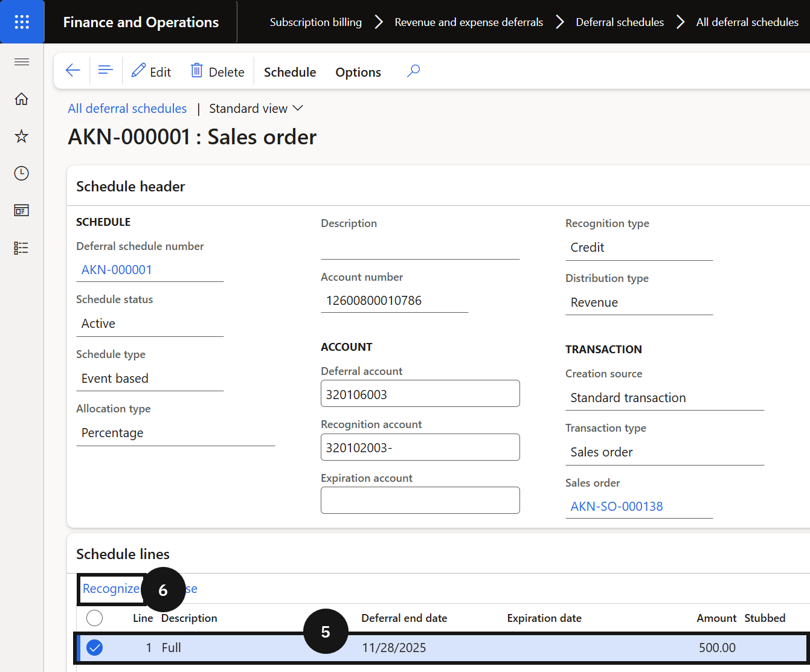The height and width of the screenshot is (672, 810).
Task: Open sales order AKN-SO-000138 link
Action: tap(617, 507)
